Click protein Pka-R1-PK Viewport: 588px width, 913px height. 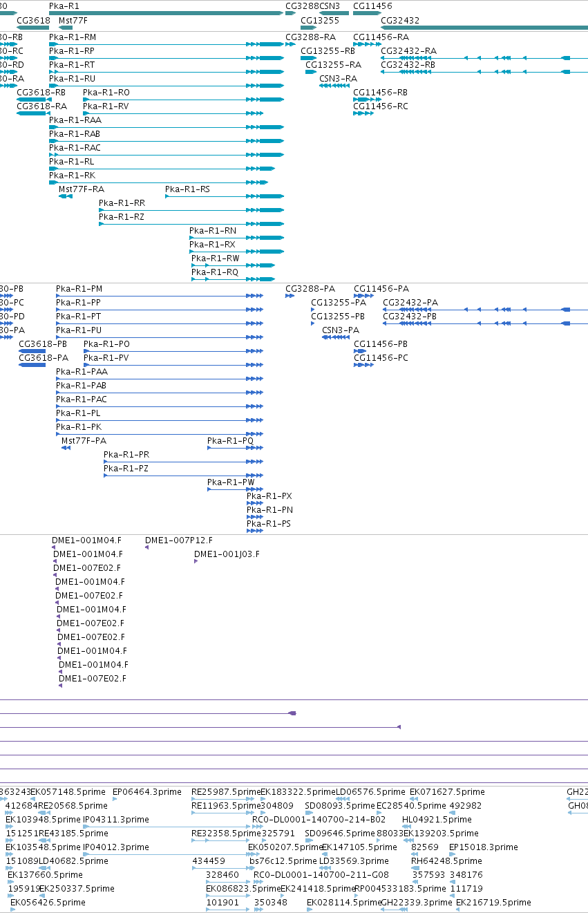[x=79, y=427]
